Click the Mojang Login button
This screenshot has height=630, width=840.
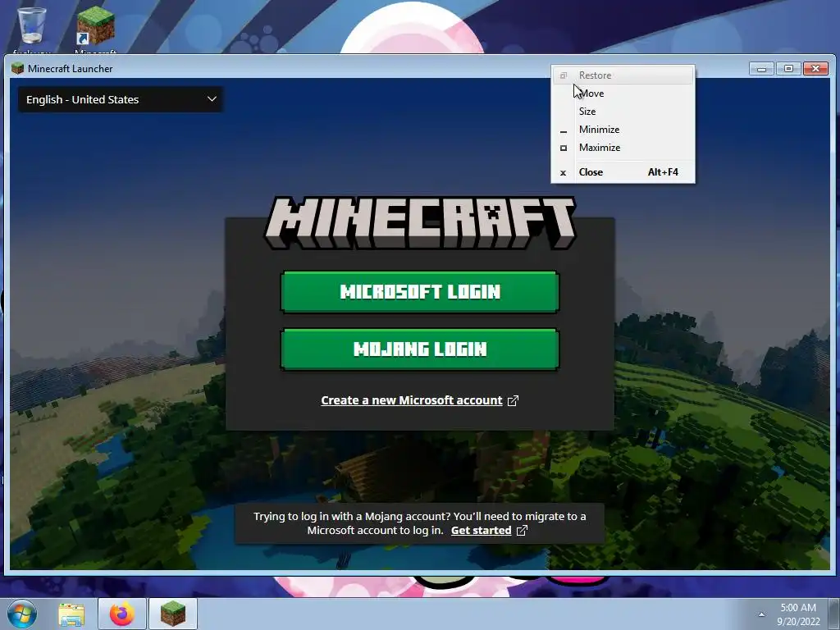click(x=420, y=349)
